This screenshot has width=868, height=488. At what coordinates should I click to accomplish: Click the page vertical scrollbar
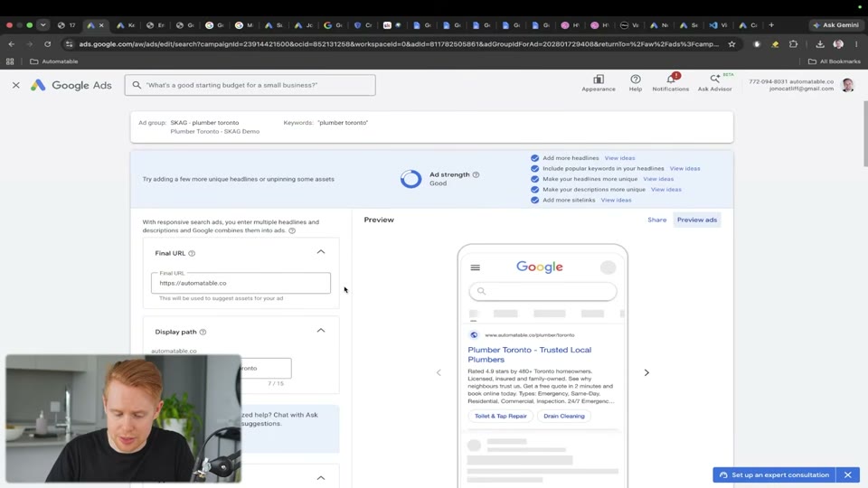point(865,134)
